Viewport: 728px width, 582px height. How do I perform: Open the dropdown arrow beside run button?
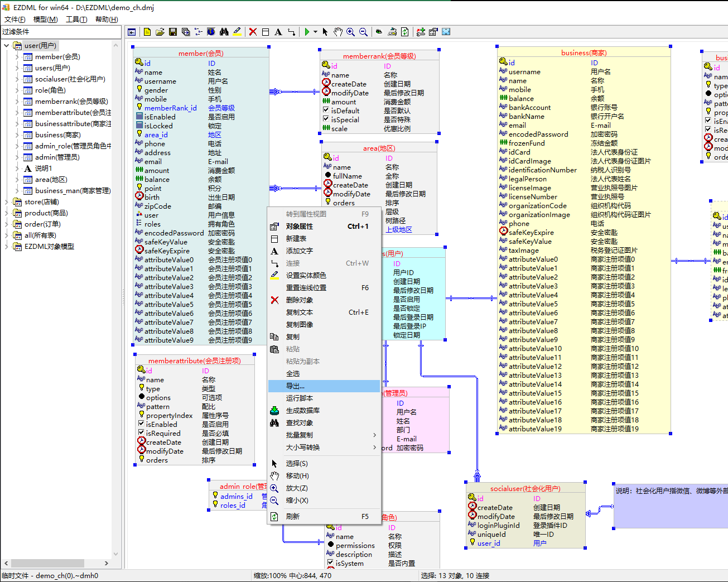tap(315, 32)
